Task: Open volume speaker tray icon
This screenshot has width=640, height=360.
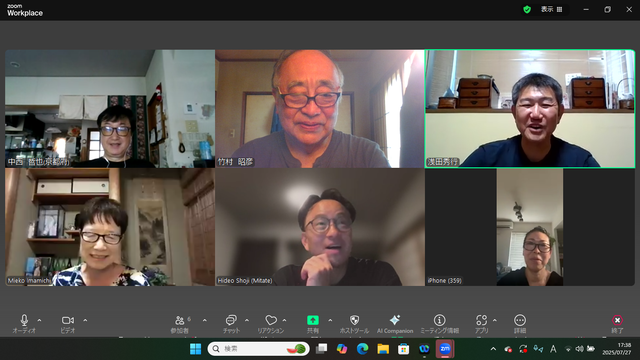Action: (579, 349)
